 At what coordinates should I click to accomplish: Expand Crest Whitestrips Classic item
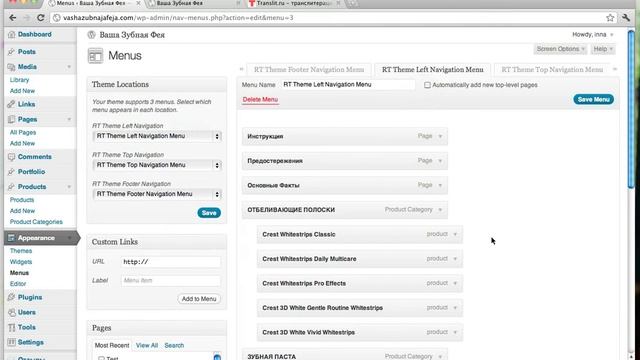(455, 234)
